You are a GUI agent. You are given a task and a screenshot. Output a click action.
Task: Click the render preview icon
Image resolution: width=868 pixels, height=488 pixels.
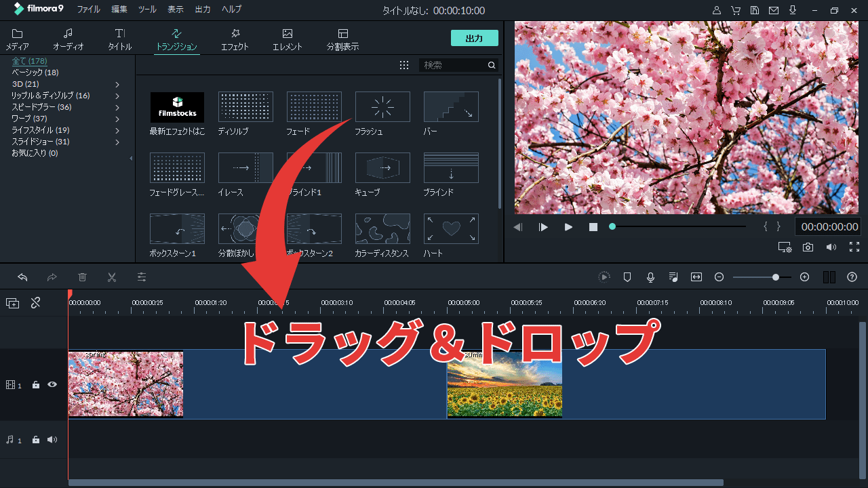pyautogui.click(x=604, y=277)
